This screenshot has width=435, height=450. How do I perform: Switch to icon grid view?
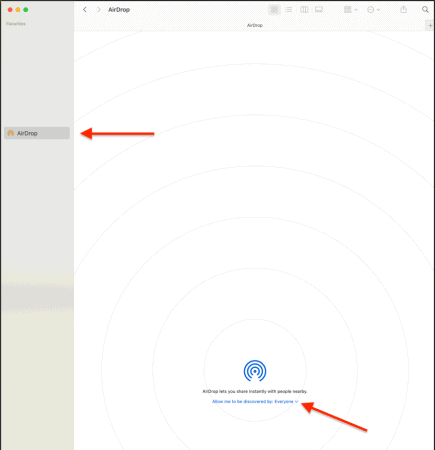274,10
